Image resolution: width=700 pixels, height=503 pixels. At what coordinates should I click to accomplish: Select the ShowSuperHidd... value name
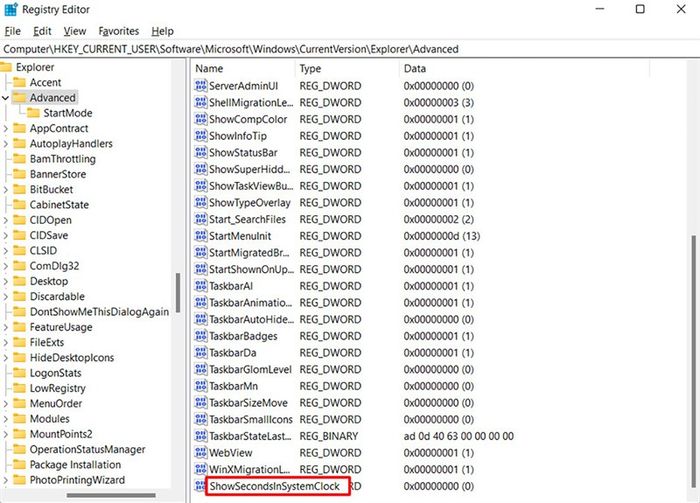click(x=249, y=169)
